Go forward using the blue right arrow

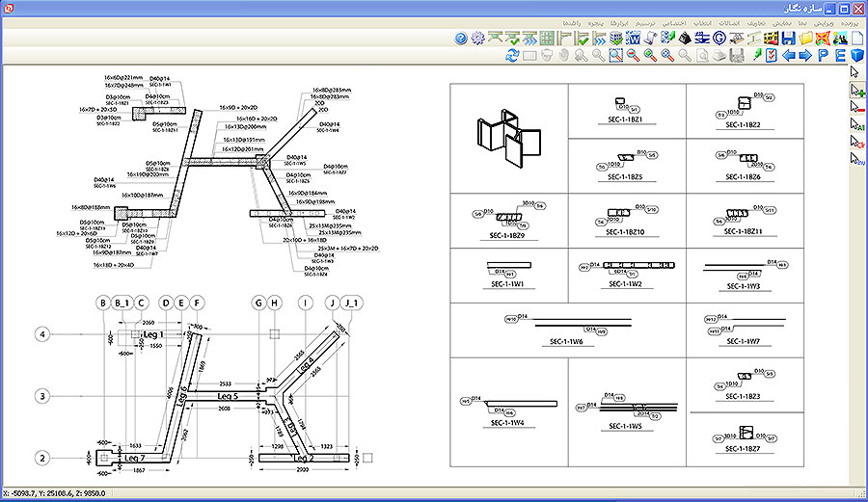tap(805, 56)
